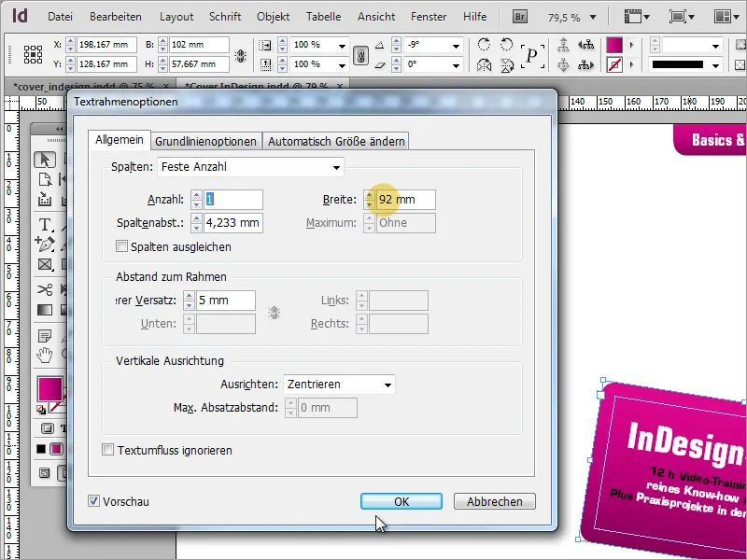
Task: Click the Breite field showing 92 mm
Action: pyautogui.click(x=405, y=200)
